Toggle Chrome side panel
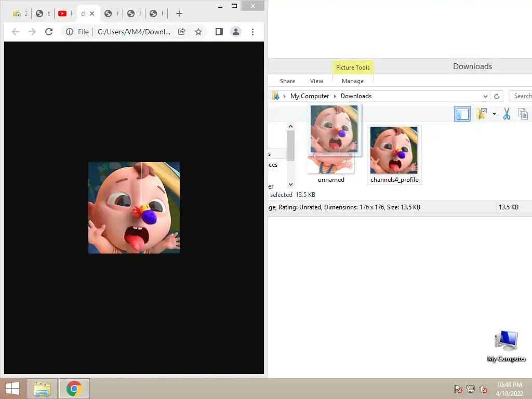The image size is (532, 399). [219, 32]
